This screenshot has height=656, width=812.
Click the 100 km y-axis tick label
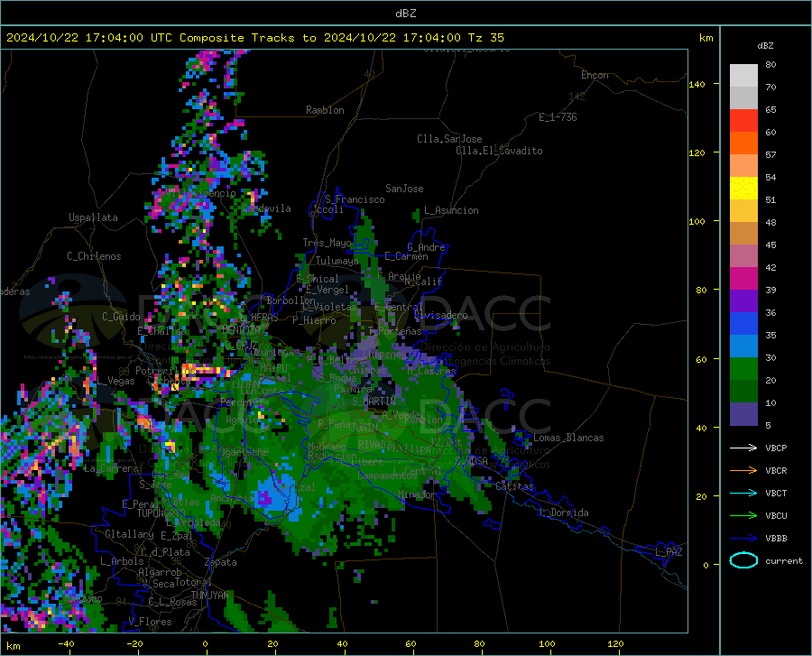coord(697,222)
